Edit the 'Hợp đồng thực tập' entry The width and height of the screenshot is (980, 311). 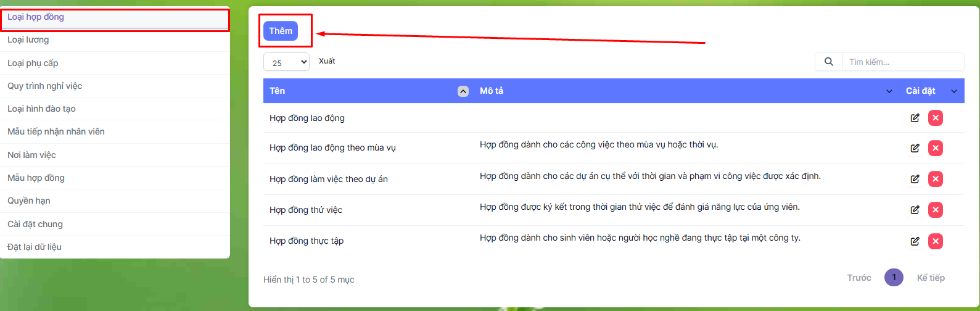point(915,241)
